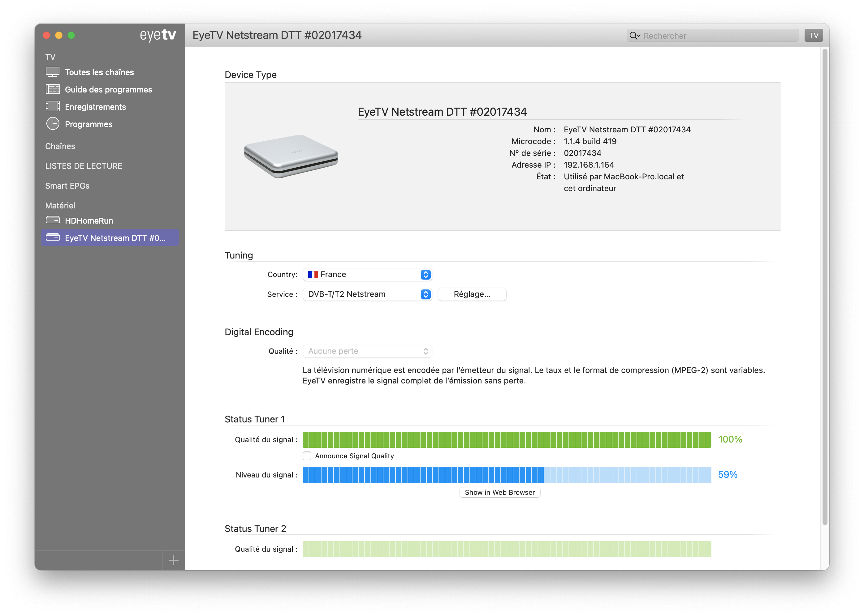Open the Country dropdown showing France
Viewport: 864px width, 616px height.
click(367, 274)
